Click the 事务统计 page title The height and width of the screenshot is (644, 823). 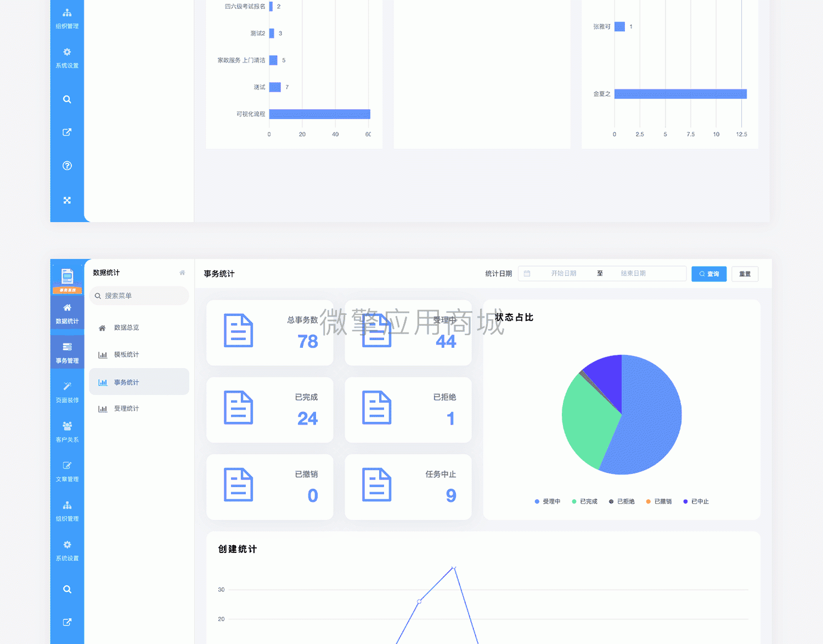(219, 274)
